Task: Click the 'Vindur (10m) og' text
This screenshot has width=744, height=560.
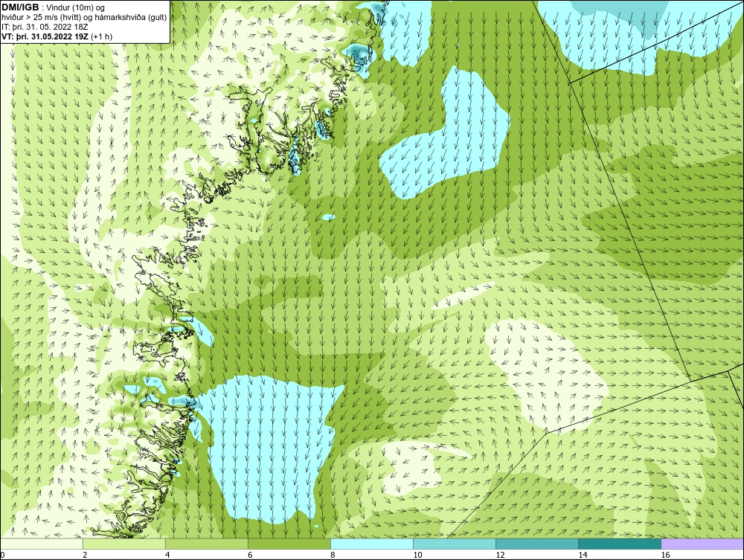Action: point(76,7)
